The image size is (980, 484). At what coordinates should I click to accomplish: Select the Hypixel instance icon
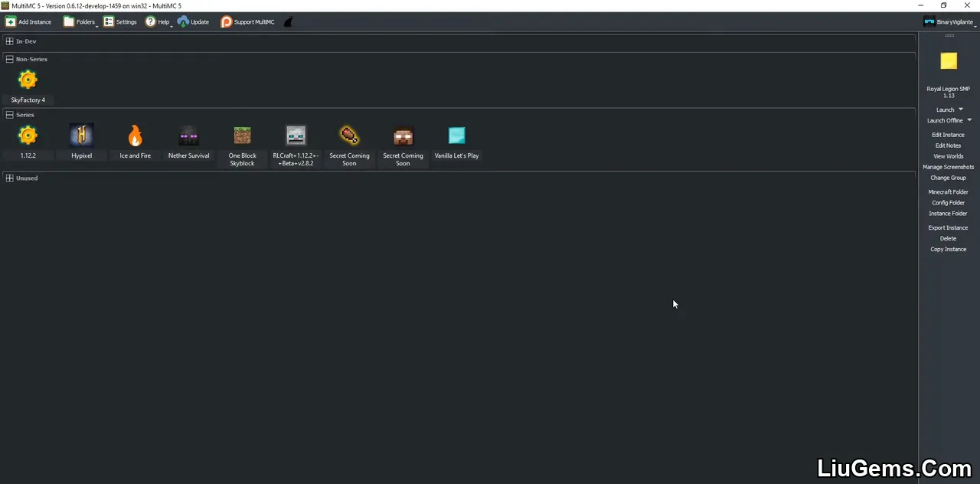(x=81, y=136)
